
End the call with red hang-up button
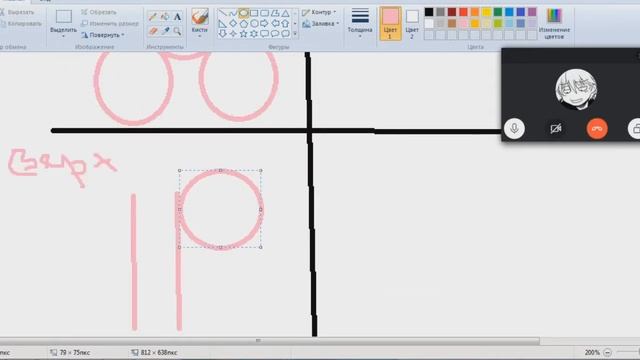597,129
